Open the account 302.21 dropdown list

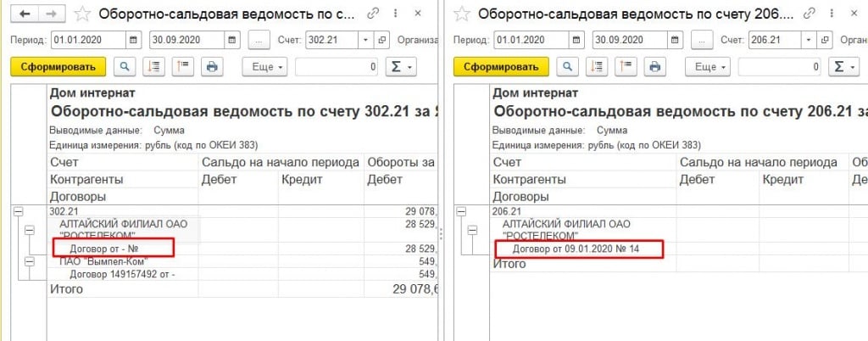[x=364, y=40]
